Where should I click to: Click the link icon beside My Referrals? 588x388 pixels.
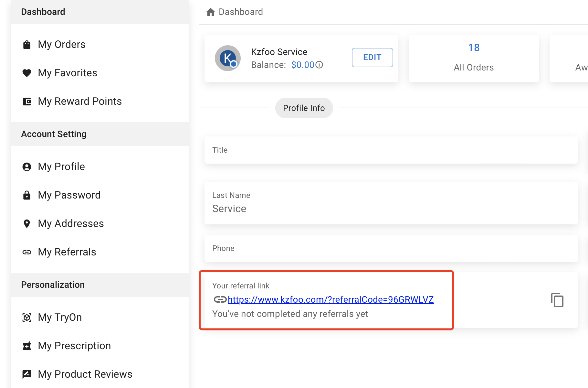click(x=27, y=252)
